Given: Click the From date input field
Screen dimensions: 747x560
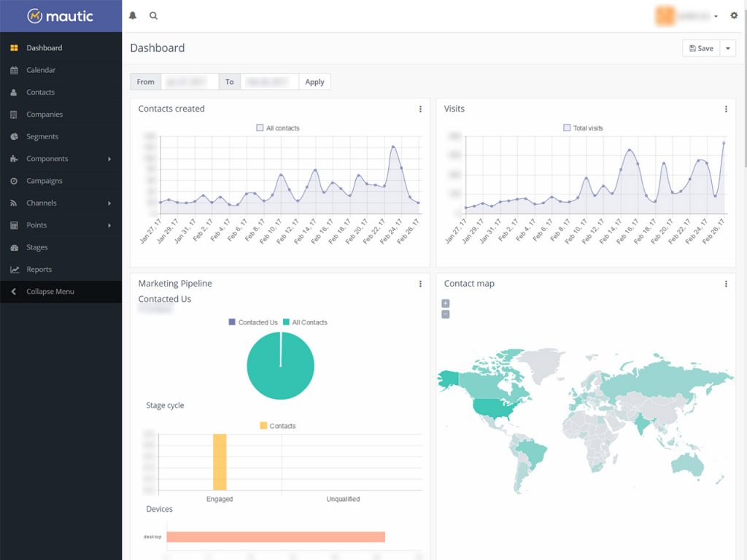Looking at the screenshot, I should (x=190, y=82).
